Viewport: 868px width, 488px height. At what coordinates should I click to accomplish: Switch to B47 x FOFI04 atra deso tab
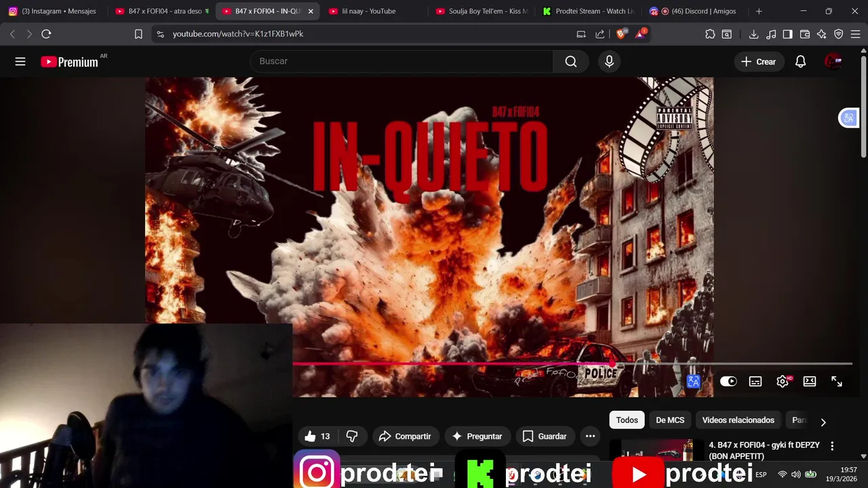pos(161,11)
